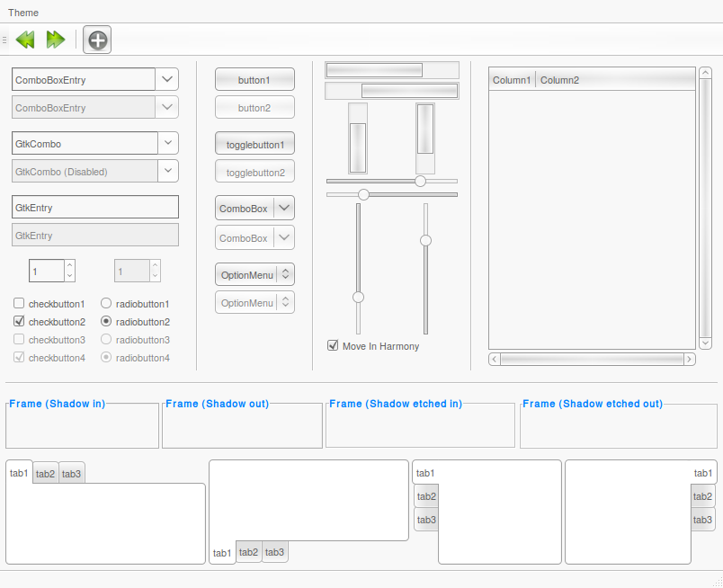Click the disabled radiobutton4
The width and height of the screenshot is (723, 588).
pyautogui.click(x=106, y=357)
